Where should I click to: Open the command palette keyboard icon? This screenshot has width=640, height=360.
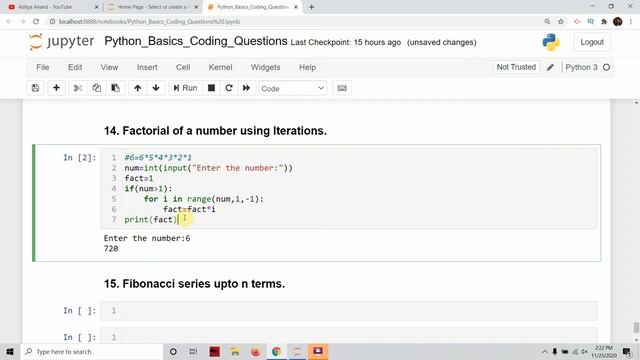(342, 88)
